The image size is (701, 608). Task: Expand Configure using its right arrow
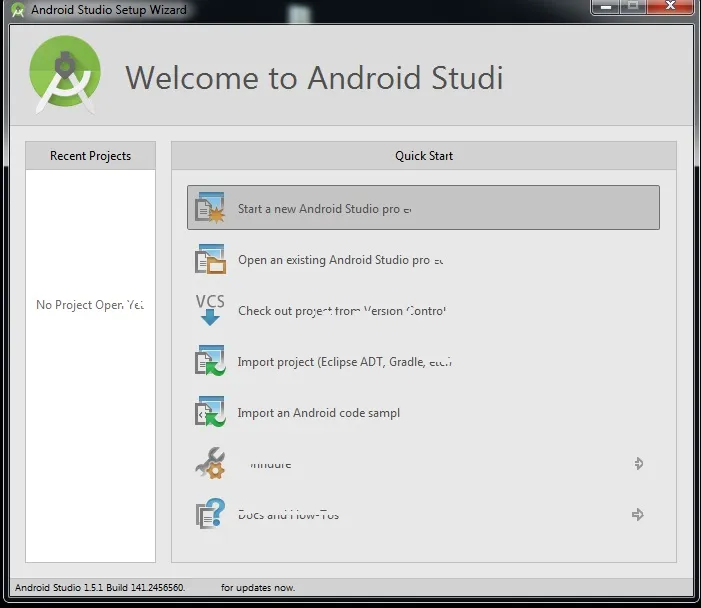(x=639, y=464)
